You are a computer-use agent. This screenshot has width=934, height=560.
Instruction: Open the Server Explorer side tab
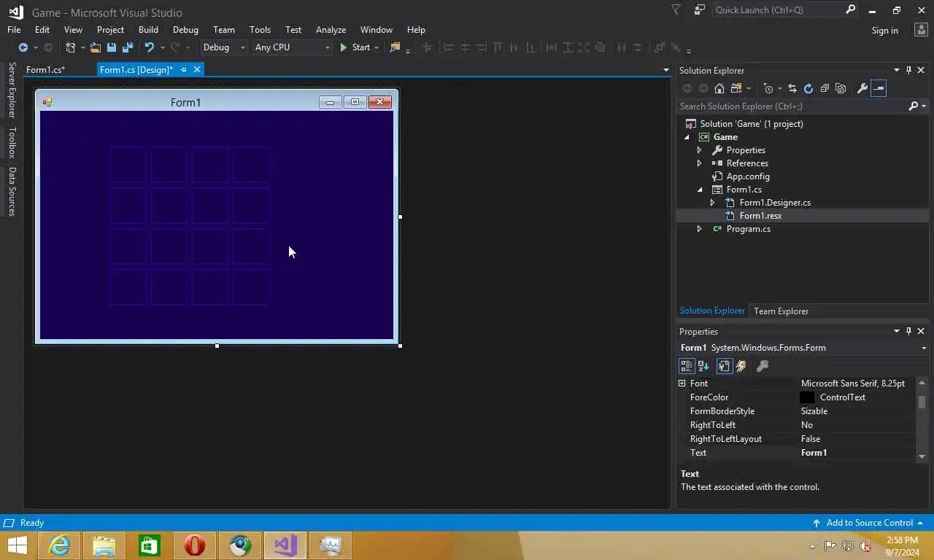coord(12,90)
